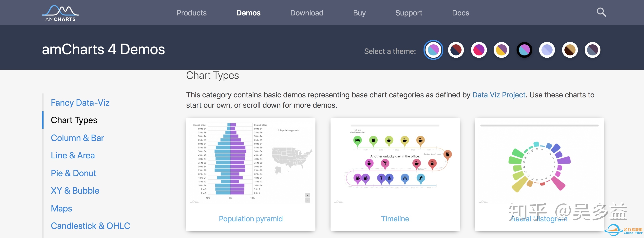644x238 pixels.
Task: Go to the Demos page
Action: pos(248,13)
